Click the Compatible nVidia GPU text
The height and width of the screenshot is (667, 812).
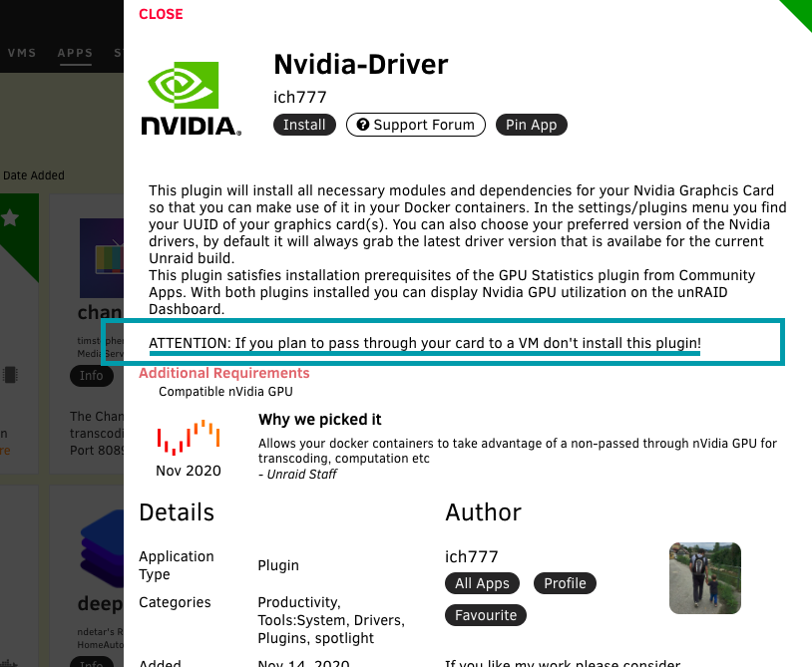click(x=225, y=392)
